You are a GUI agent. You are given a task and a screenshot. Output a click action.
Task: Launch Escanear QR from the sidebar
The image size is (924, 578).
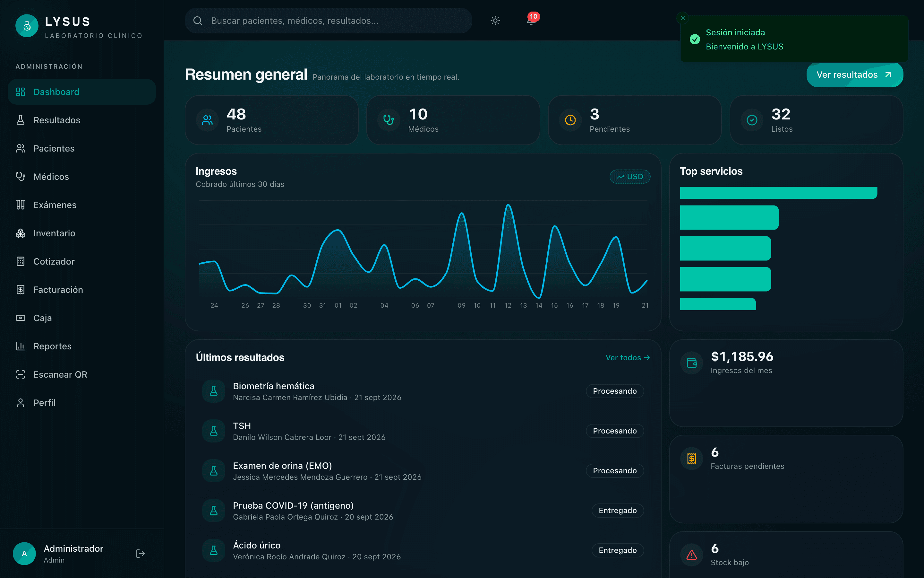82,375
